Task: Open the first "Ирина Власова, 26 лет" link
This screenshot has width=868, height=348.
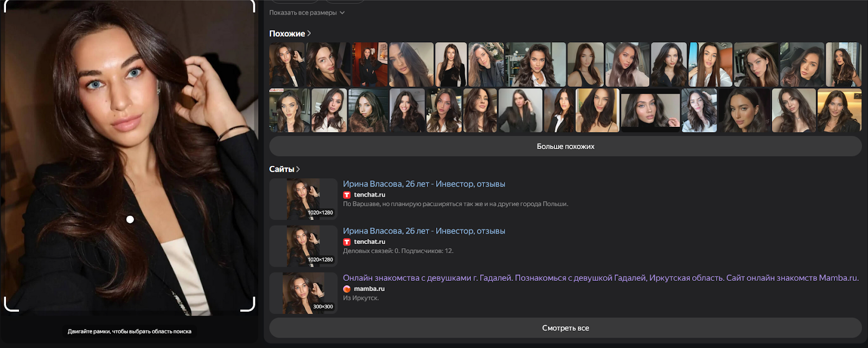Action: tap(424, 184)
